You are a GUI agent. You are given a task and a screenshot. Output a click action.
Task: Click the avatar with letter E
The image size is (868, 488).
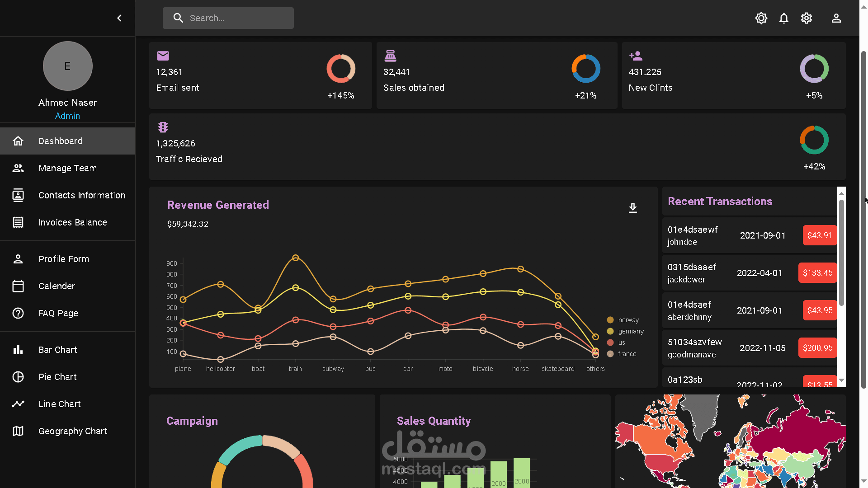[x=68, y=66]
